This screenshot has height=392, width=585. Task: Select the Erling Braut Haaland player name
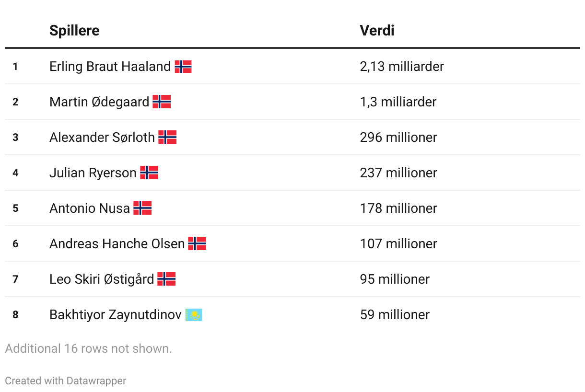[110, 67]
